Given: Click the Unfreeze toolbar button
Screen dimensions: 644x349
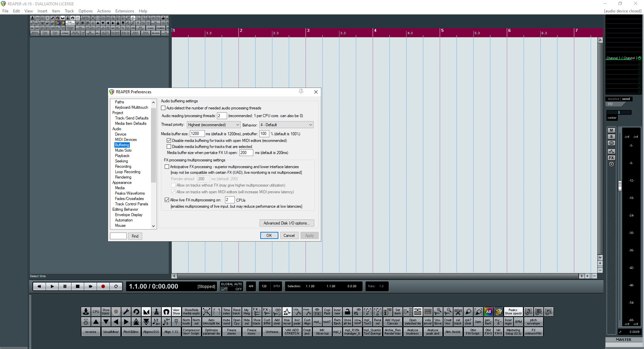Looking at the screenshot, I should (x=272, y=332).
